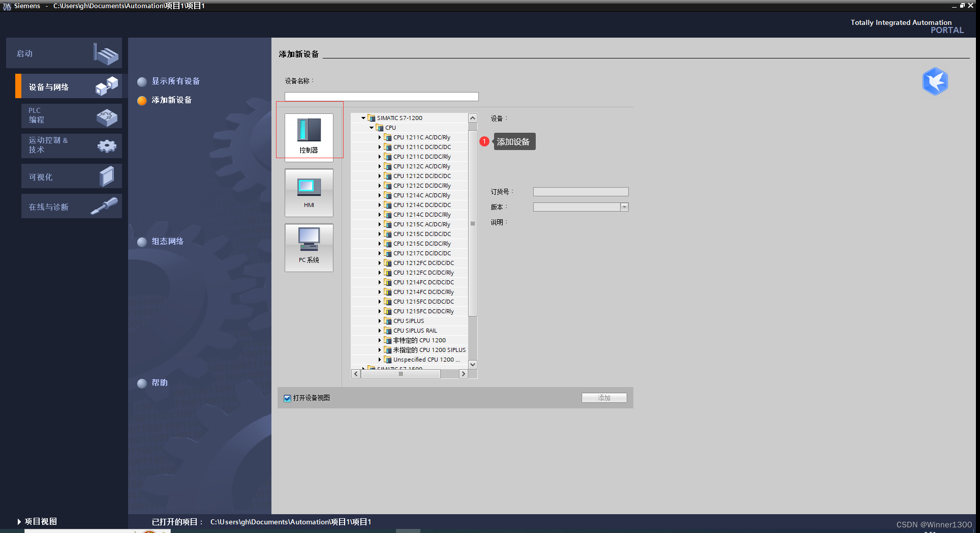Click tree horizontal scroll left arrow
980x533 pixels.
pyautogui.click(x=356, y=374)
